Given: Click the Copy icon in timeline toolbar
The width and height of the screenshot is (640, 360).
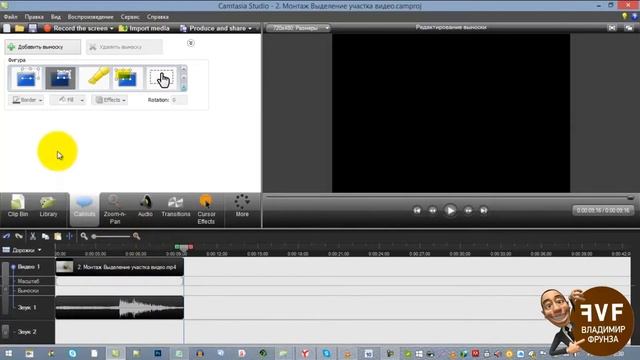Looking at the screenshot, I should click(45, 236).
